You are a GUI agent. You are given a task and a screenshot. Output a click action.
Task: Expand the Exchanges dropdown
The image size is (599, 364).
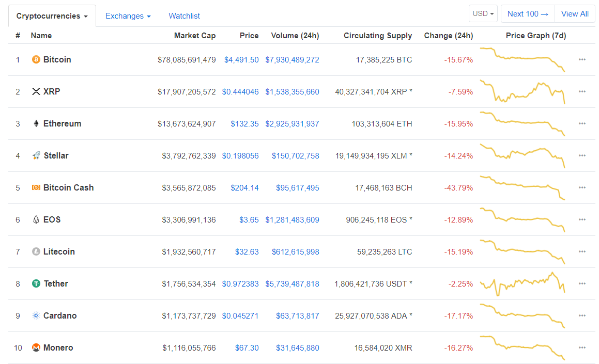(128, 16)
